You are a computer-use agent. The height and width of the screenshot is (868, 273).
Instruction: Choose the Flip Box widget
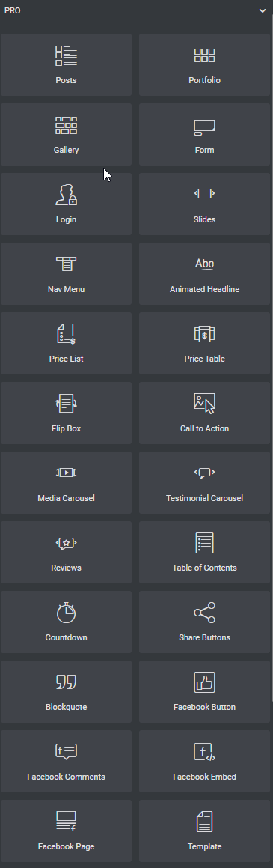[67, 413]
